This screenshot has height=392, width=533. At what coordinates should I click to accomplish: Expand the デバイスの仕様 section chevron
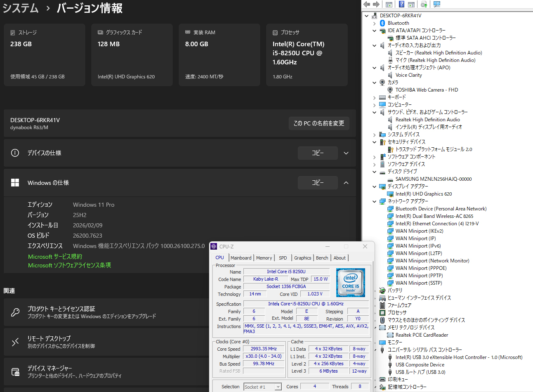[346, 153]
